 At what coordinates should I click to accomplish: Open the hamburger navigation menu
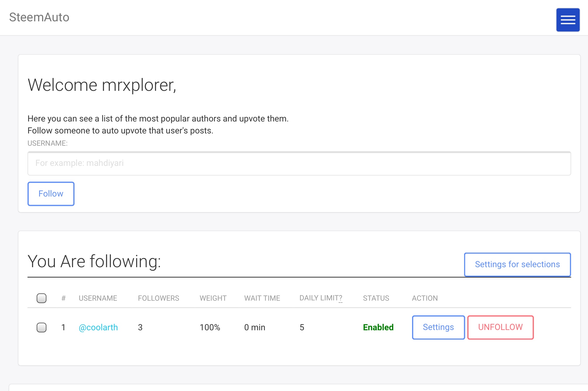[x=568, y=20]
